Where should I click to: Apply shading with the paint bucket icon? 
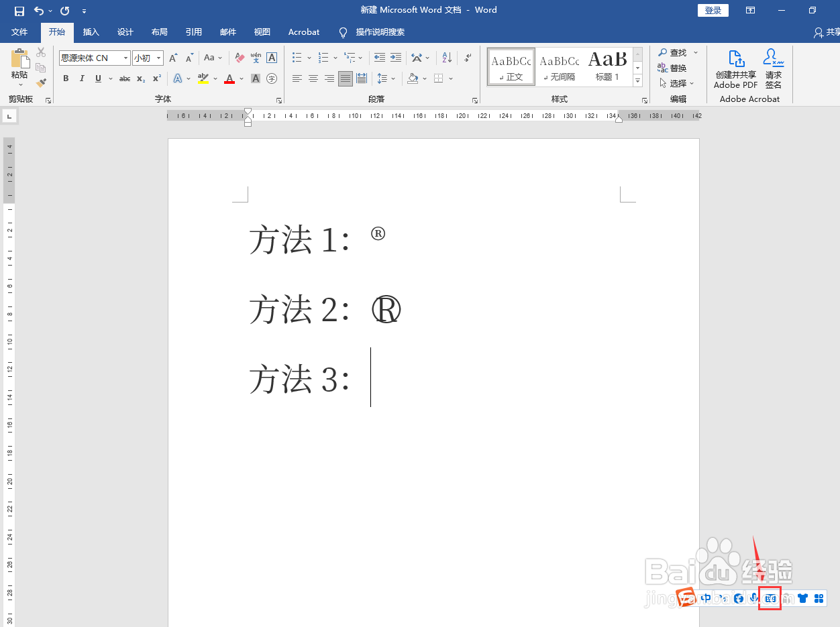pyautogui.click(x=413, y=78)
